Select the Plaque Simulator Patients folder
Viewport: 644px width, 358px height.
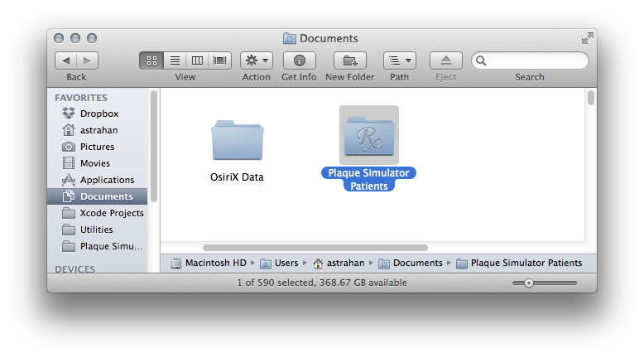[x=369, y=136]
